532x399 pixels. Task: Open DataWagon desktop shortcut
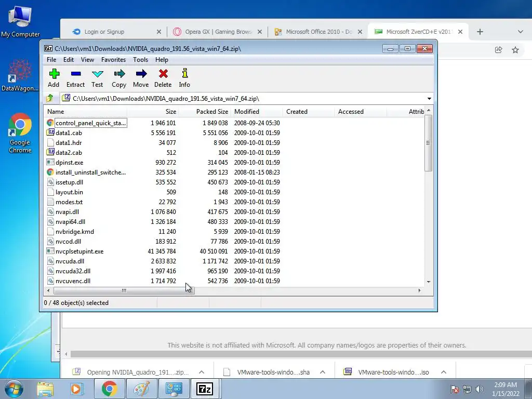[x=20, y=75]
